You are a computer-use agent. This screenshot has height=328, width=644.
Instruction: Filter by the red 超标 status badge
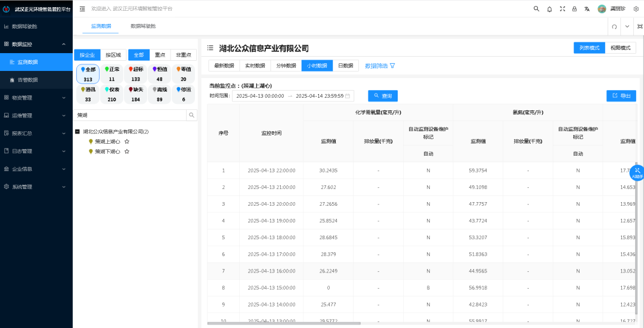pyautogui.click(x=135, y=74)
